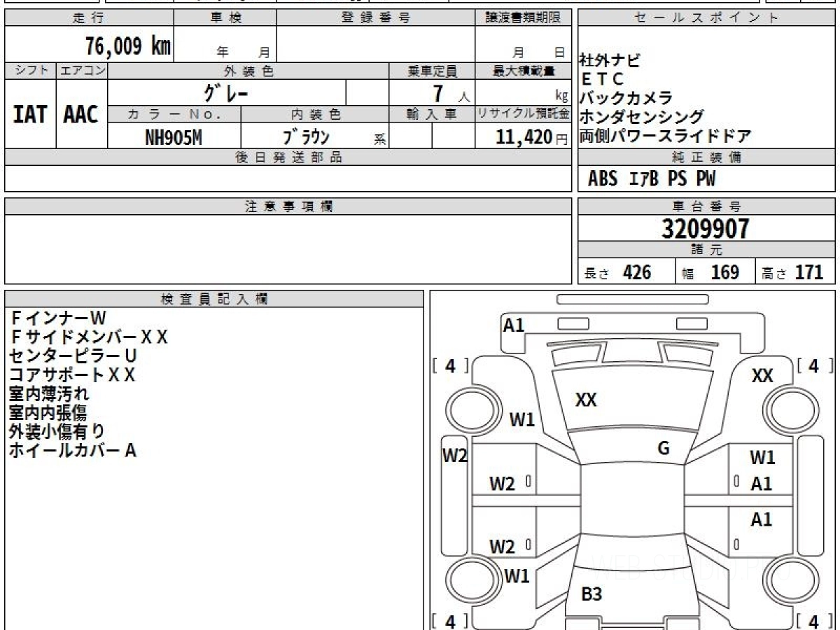Select the 注意事項欄 section header
The height and width of the screenshot is (630, 840).
(x=288, y=206)
